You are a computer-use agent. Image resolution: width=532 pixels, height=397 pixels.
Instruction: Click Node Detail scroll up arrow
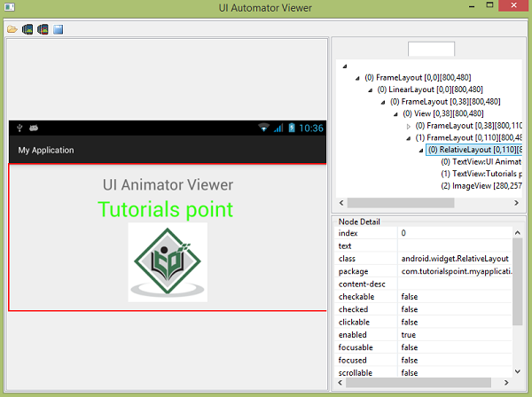click(x=518, y=232)
